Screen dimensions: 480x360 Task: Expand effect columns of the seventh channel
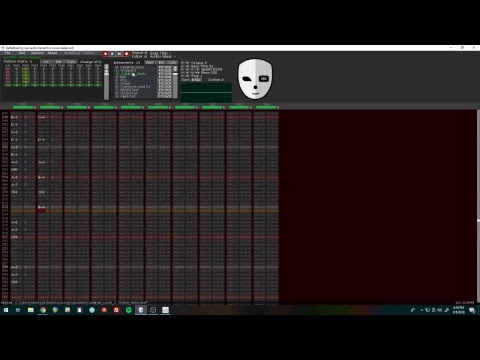(x=197, y=107)
